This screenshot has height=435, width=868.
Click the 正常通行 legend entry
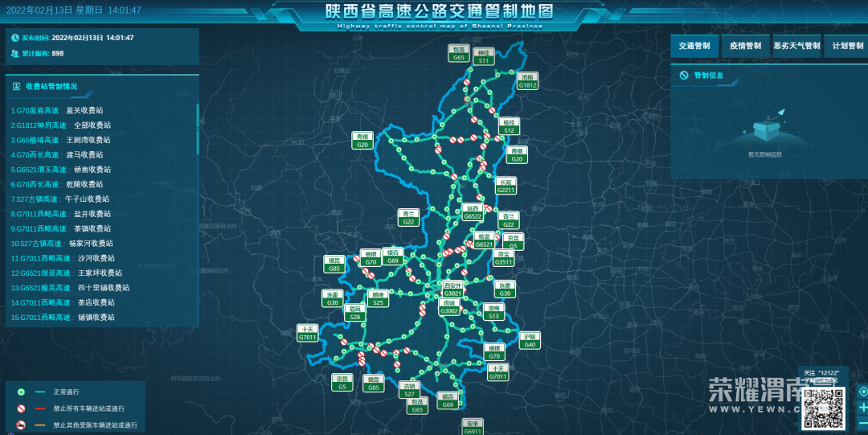(x=47, y=392)
